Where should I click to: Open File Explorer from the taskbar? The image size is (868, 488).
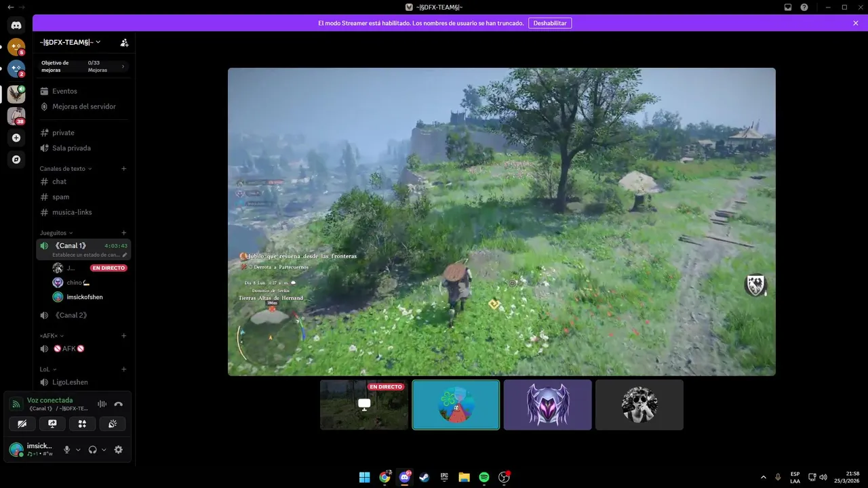coord(464,477)
